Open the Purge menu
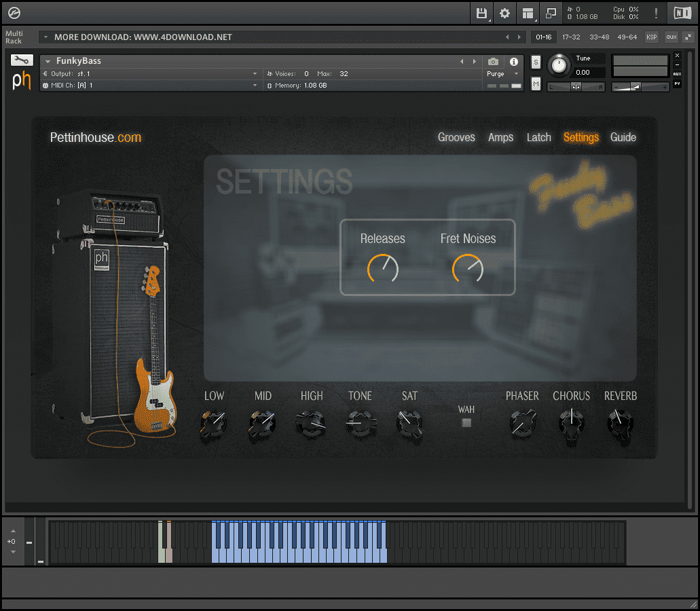Image resolution: width=700 pixels, height=611 pixels. 502,73
